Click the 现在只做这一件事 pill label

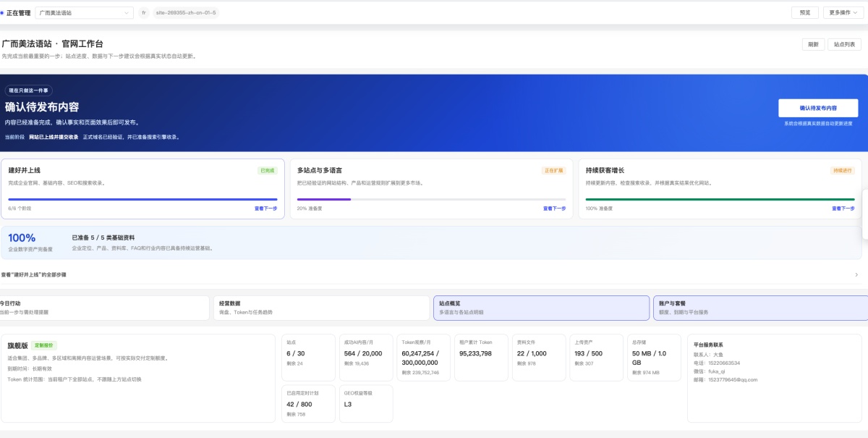28,90
